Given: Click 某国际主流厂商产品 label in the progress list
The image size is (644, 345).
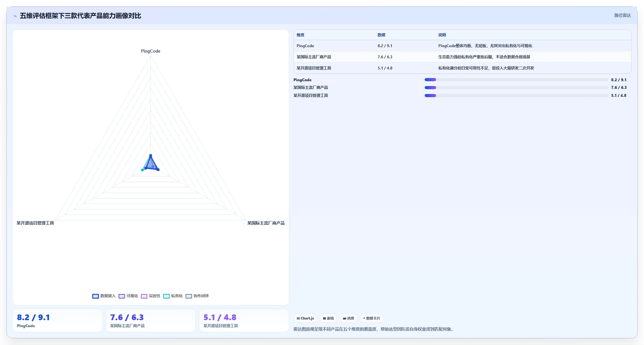Looking at the screenshot, I should coord(311,88).
